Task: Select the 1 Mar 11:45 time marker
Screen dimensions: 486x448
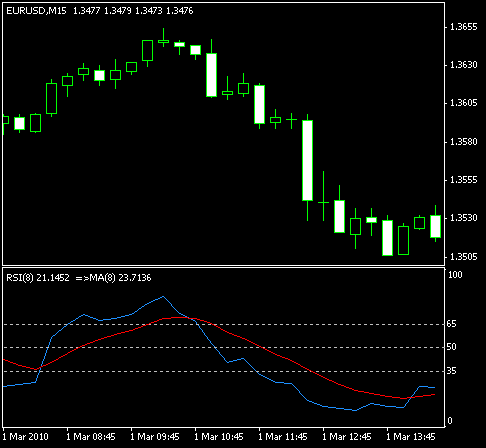Action: pyautogui.click(x=283, y=437)
